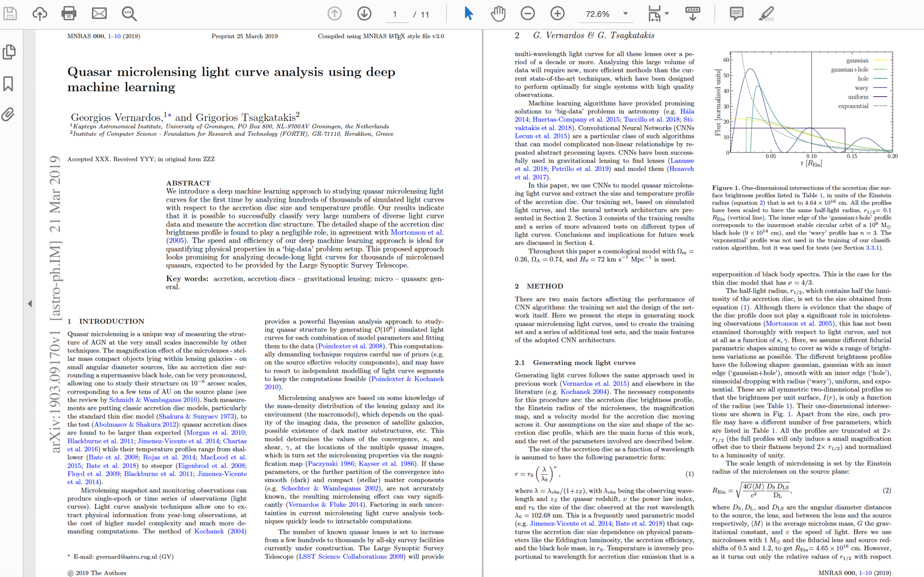Open the page thumbnails sidebar panel

9,52
